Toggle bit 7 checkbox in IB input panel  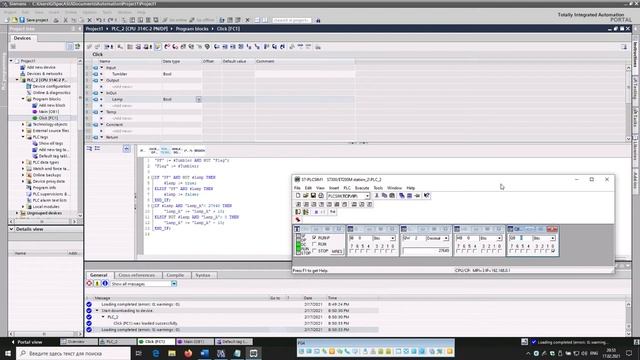tap(351, 251)
